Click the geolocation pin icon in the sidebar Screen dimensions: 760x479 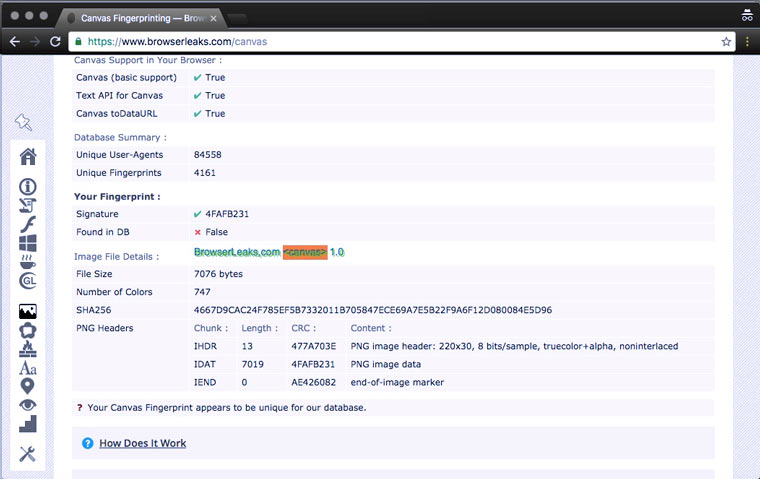click(27, 386)
